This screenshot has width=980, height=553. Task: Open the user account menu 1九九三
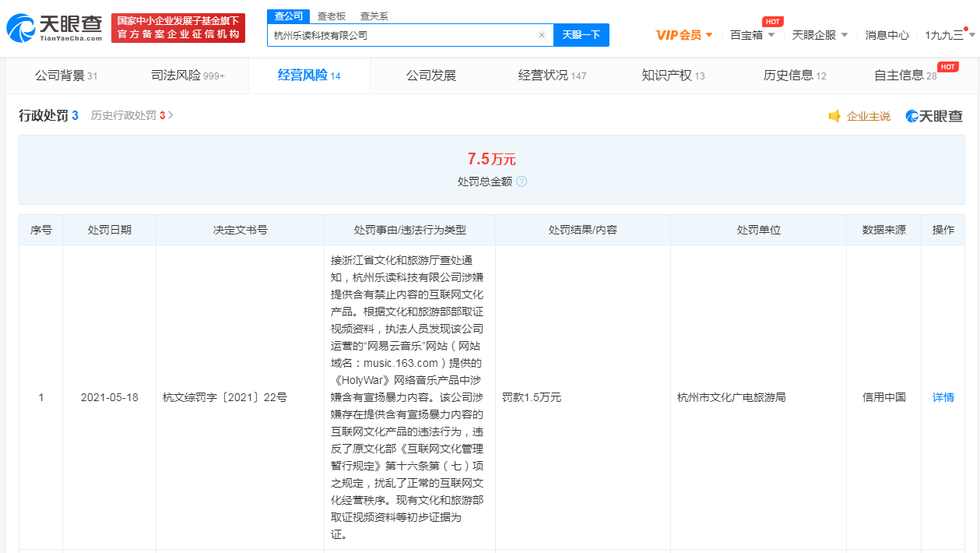click(949, 35)
